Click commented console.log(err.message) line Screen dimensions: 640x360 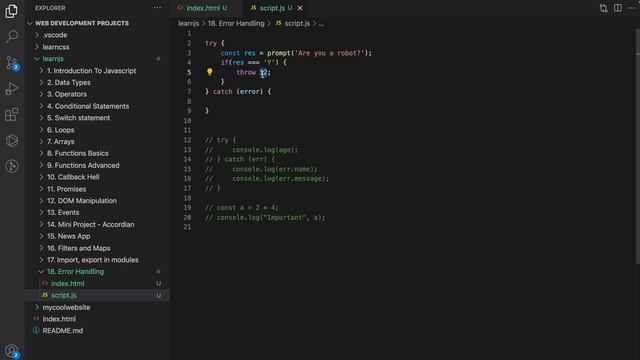(x=267, y=179)
